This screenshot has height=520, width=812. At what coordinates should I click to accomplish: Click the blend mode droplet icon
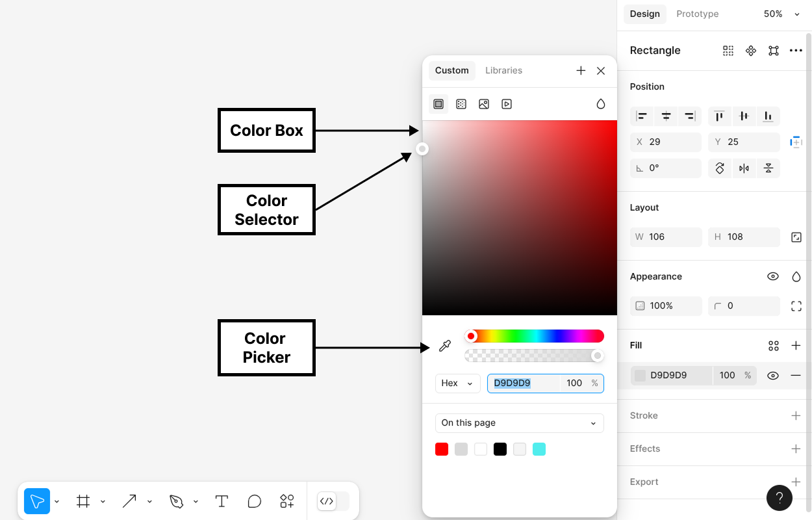[601, 104]
